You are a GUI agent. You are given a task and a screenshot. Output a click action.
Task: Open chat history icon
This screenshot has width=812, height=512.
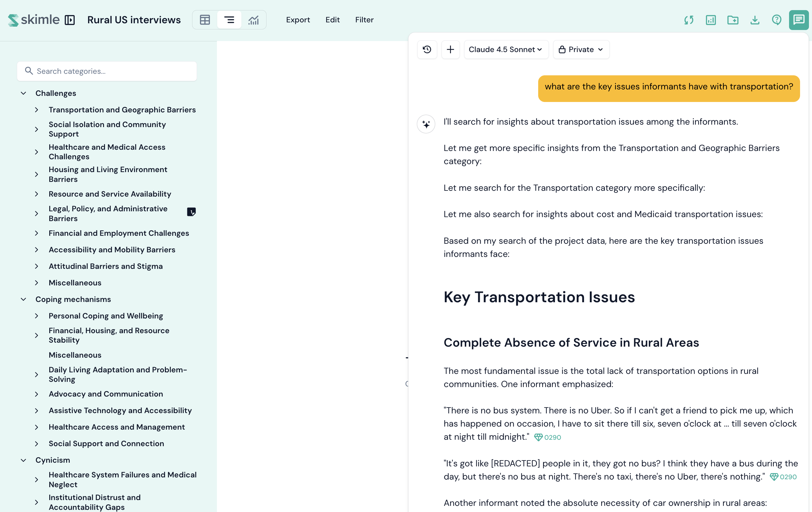tap(427, 50)
